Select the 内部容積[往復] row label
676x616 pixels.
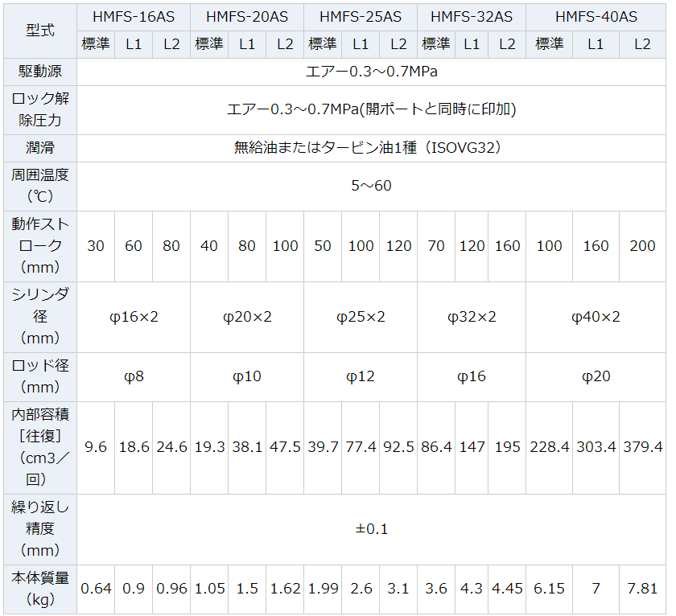[40, 448]
